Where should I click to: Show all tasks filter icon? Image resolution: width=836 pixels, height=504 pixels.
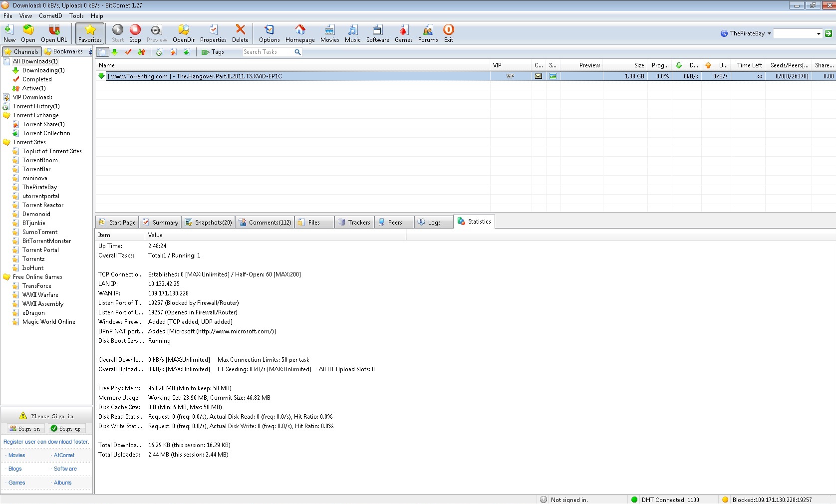pyautogui.click(x=102, y=52)
